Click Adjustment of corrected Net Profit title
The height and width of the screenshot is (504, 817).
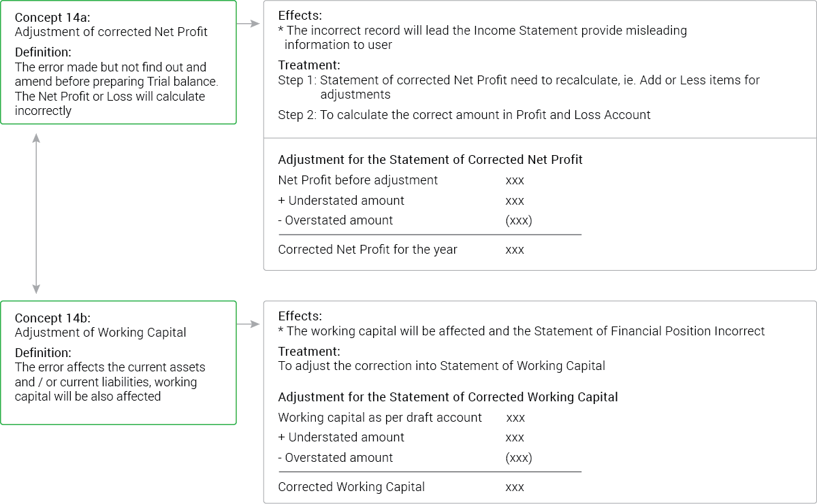111,32
